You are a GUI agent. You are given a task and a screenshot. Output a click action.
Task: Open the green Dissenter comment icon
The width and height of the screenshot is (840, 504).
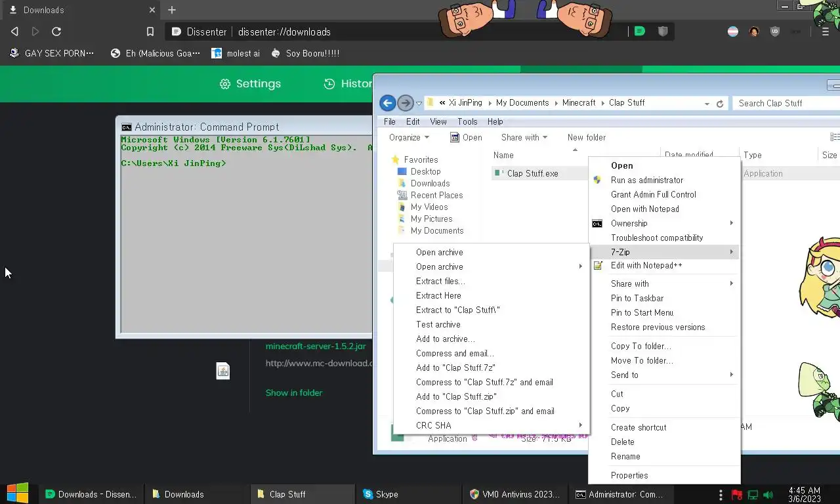(x=640, y=31)
